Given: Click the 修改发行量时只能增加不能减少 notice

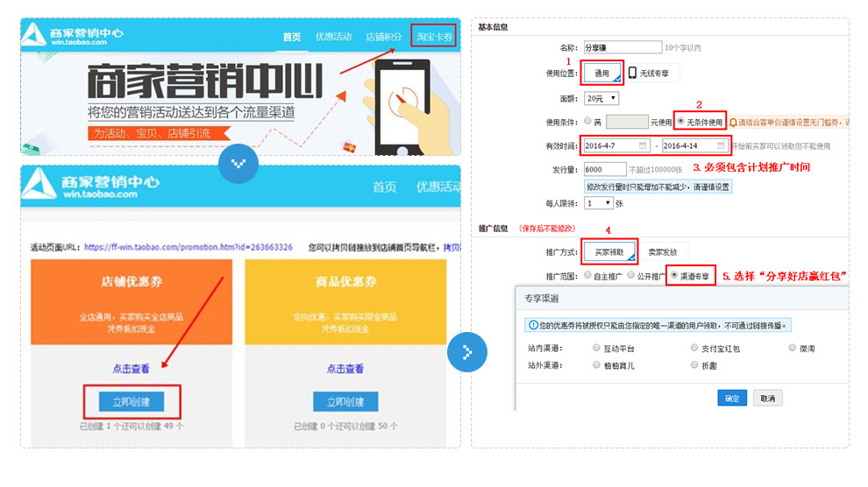Looking at the screenshot, I should click(x=658, y=187).
